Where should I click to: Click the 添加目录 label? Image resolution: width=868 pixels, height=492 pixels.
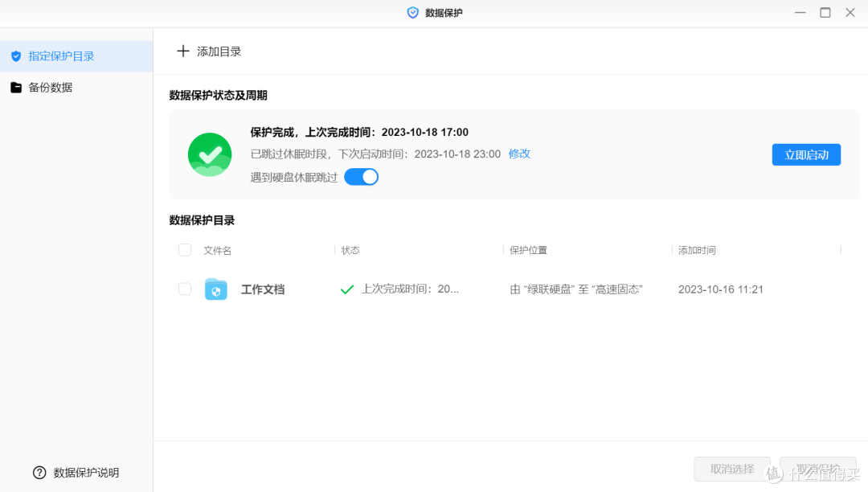point(219,51)
